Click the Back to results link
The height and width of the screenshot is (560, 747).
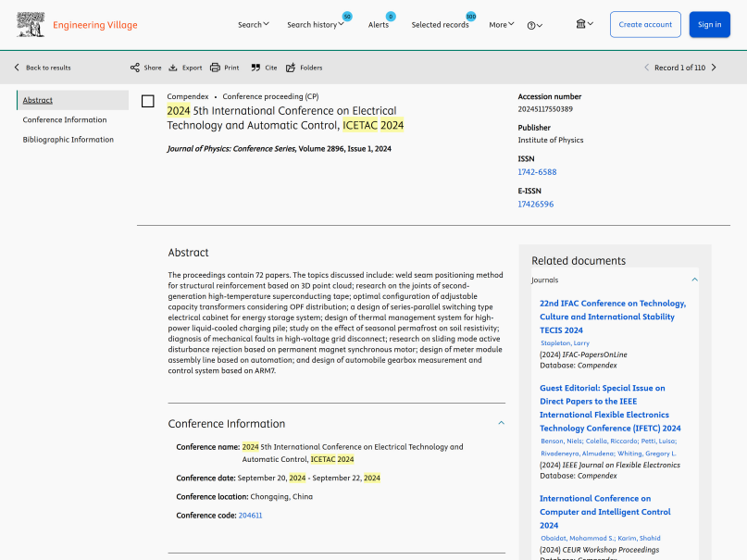click(x=48, y=68)
